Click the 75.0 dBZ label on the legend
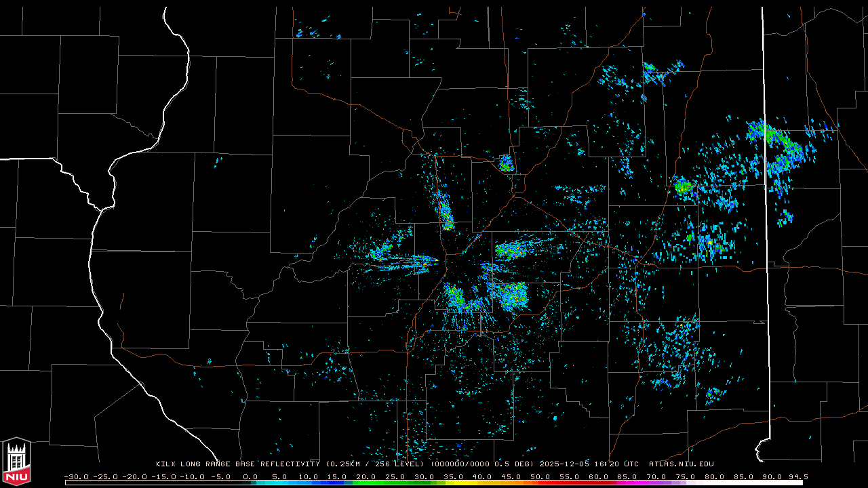Viewport: 868px width, 488px height. pos(686,476)
